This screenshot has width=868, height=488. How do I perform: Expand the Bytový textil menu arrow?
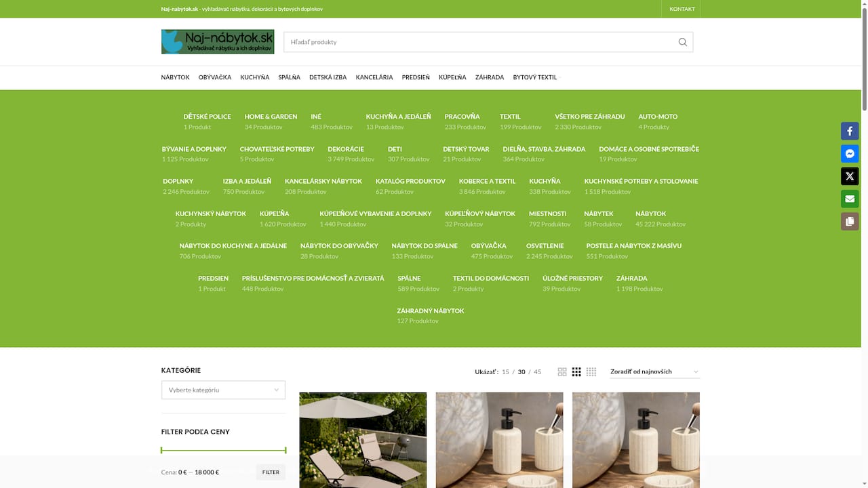click(x=560, y=78)
